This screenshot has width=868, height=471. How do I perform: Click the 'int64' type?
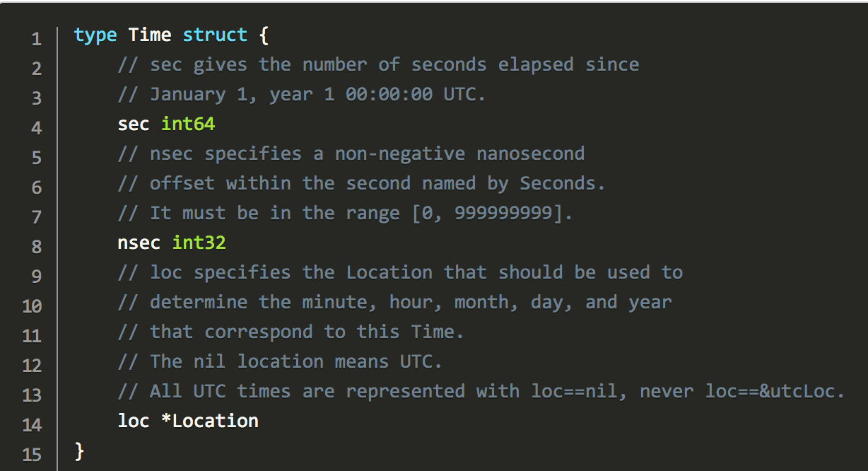point(188,124)
